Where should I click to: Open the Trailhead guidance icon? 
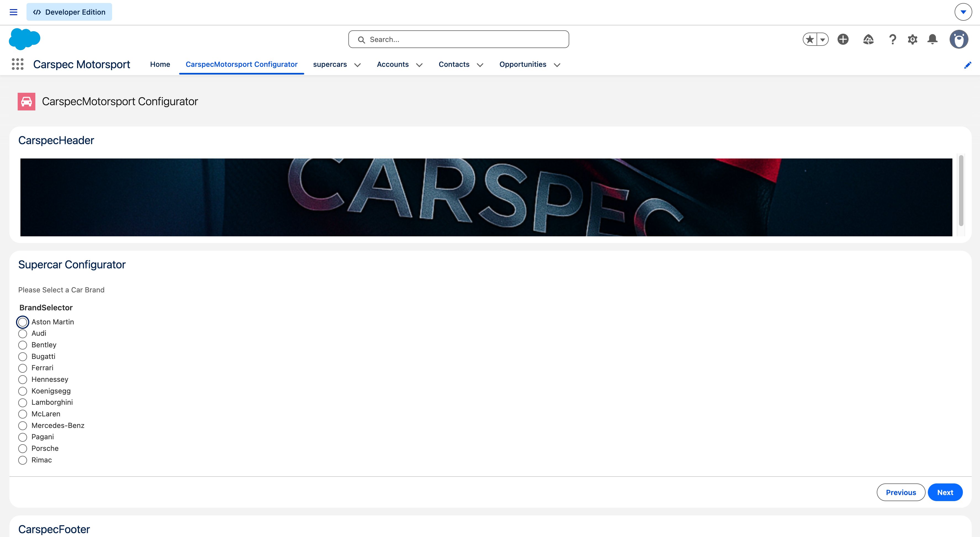(x=868, y=39)
